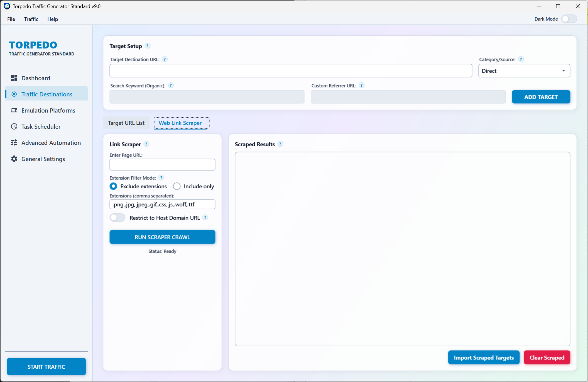The height and width of the screenshot is (382, 588).
Task: Show help for Category/Source
Action: click(x=521, y=59)
